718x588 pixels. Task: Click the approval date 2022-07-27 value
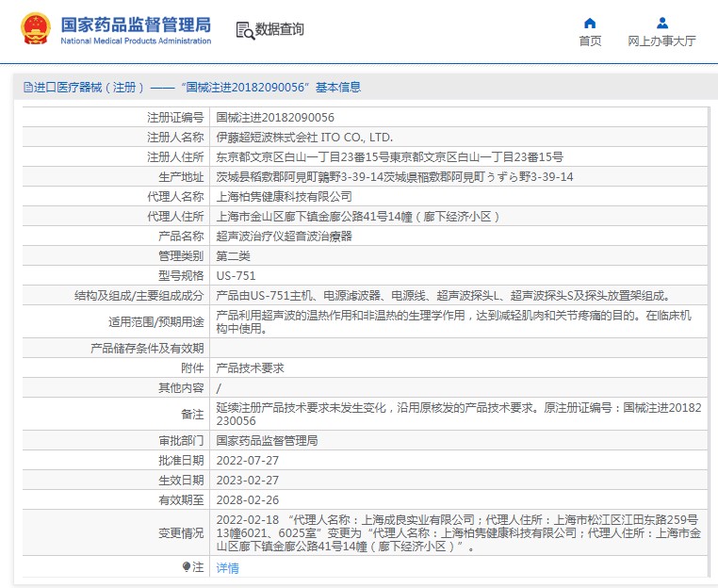(x=248, y=460)
